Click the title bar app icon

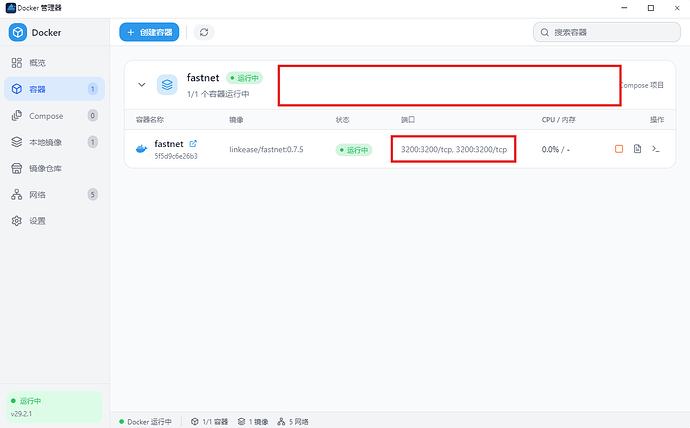click(11, 8)
